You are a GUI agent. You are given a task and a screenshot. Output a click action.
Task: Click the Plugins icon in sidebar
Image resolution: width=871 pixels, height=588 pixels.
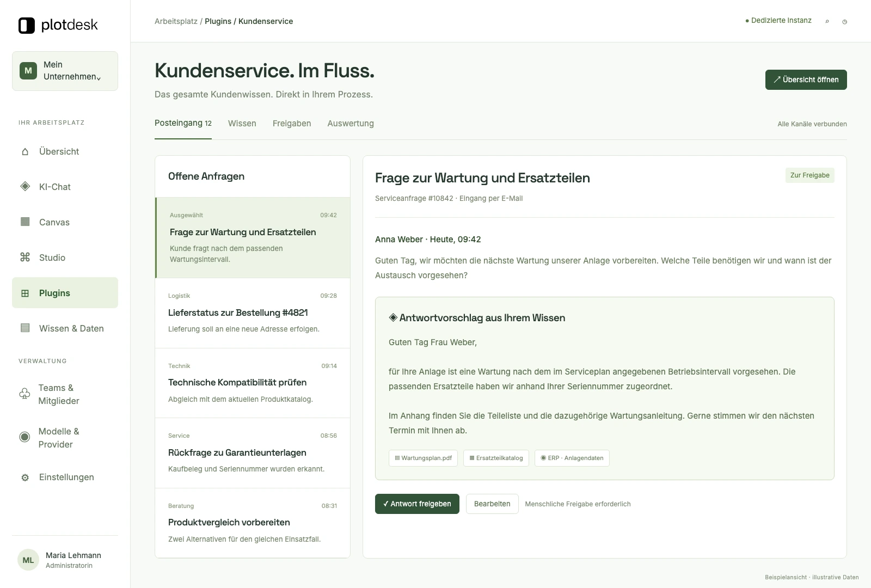pos(25,293)
